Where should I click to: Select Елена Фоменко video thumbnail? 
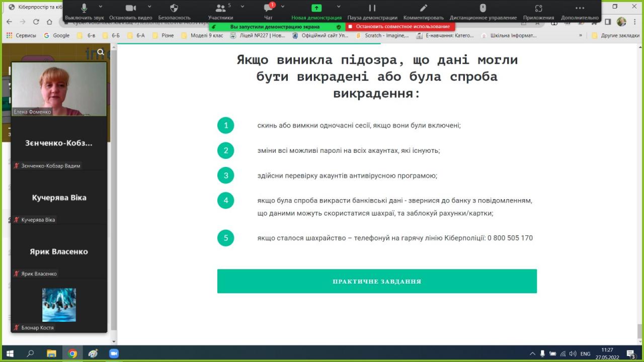[59, 89]
